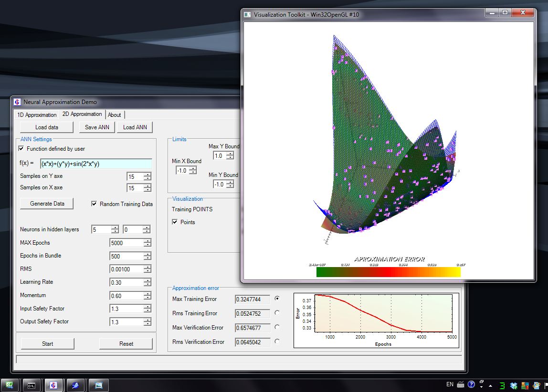Screen dimensions: 548x392
Task: Open the About tab
Action: pyautogui.click(x=115, y=115)
